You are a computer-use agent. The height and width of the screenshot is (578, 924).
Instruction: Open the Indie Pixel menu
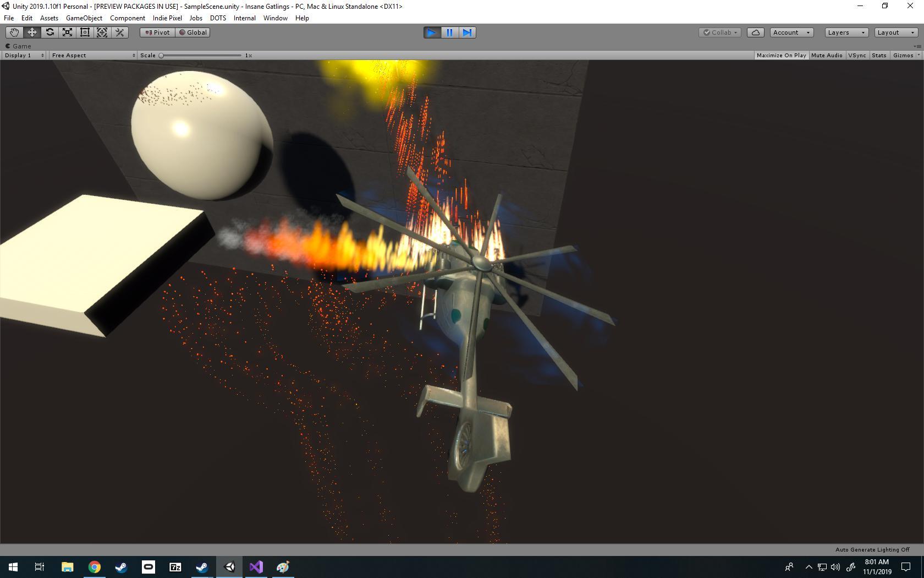[x=167, y=18]
